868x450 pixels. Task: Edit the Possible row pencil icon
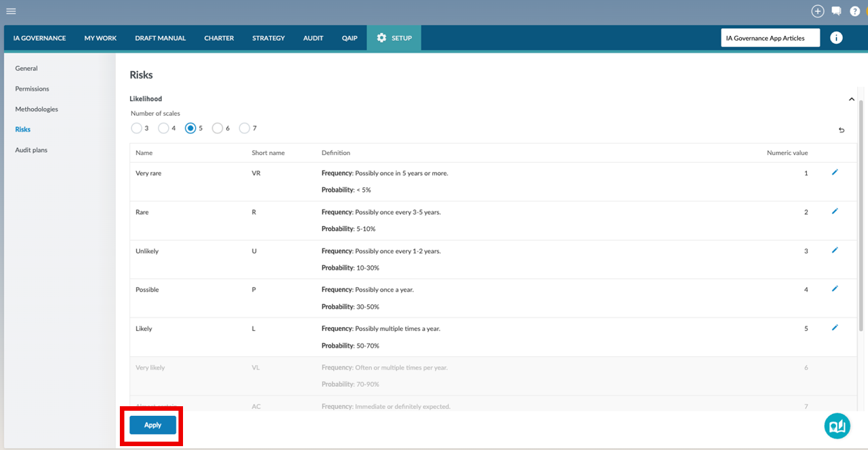click(x=835, y=288)
